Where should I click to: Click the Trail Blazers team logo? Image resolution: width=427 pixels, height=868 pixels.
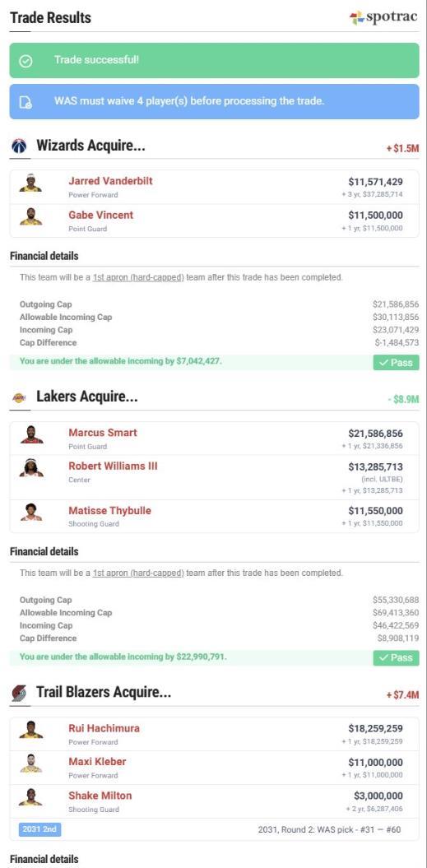19,693
